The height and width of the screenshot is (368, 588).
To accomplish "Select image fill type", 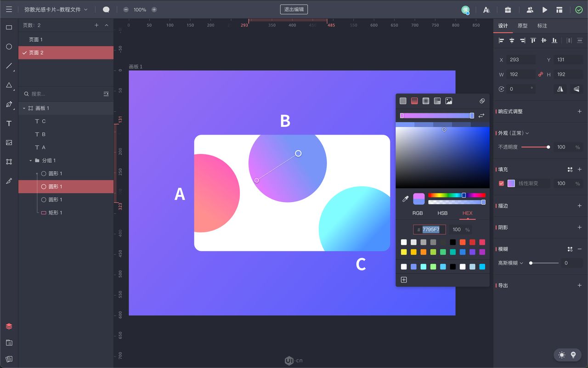I will 449,101.
